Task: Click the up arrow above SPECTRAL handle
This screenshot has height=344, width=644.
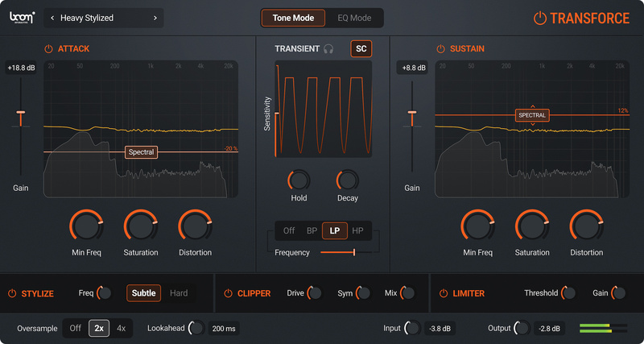Action: [x=533, y=106]
